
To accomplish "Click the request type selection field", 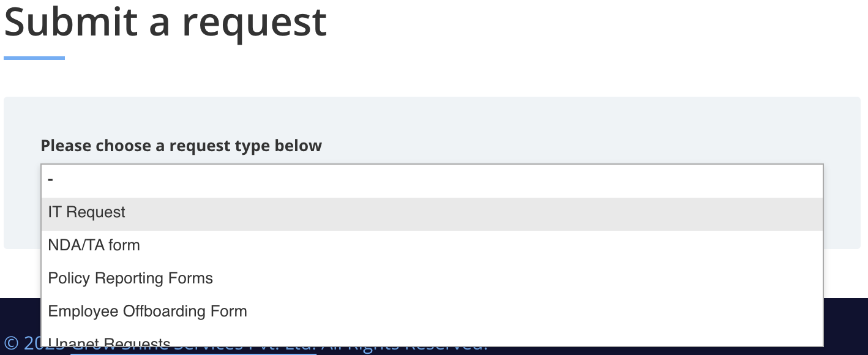I will point(432,179).
